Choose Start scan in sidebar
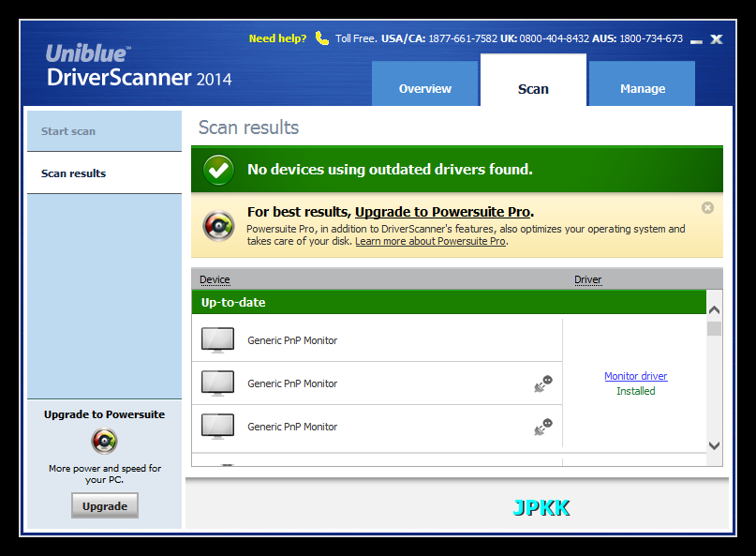The width and height of the screenshot is (756, 556). 105,130
